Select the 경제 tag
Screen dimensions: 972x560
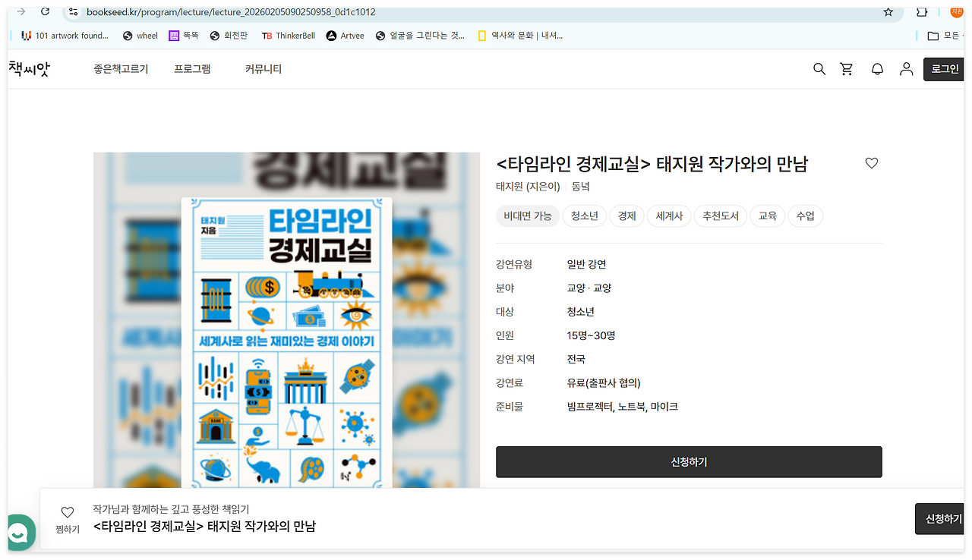tap(626, 216)
